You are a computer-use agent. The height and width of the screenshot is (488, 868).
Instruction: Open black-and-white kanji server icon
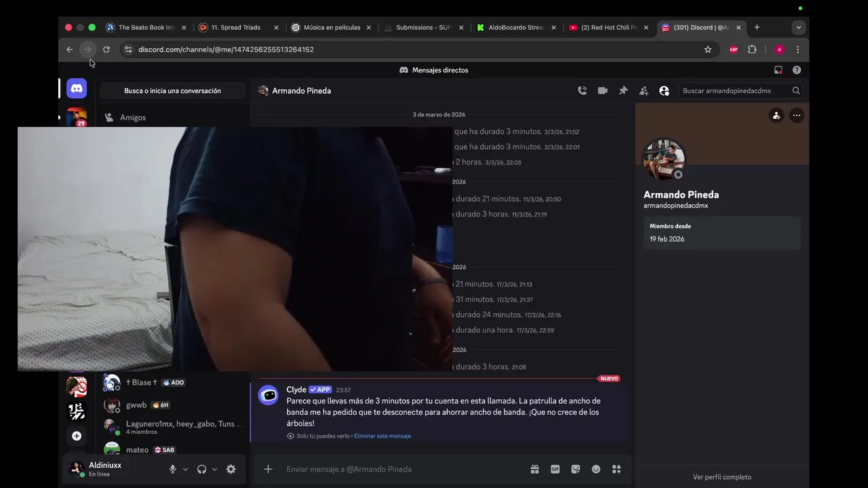77,411
